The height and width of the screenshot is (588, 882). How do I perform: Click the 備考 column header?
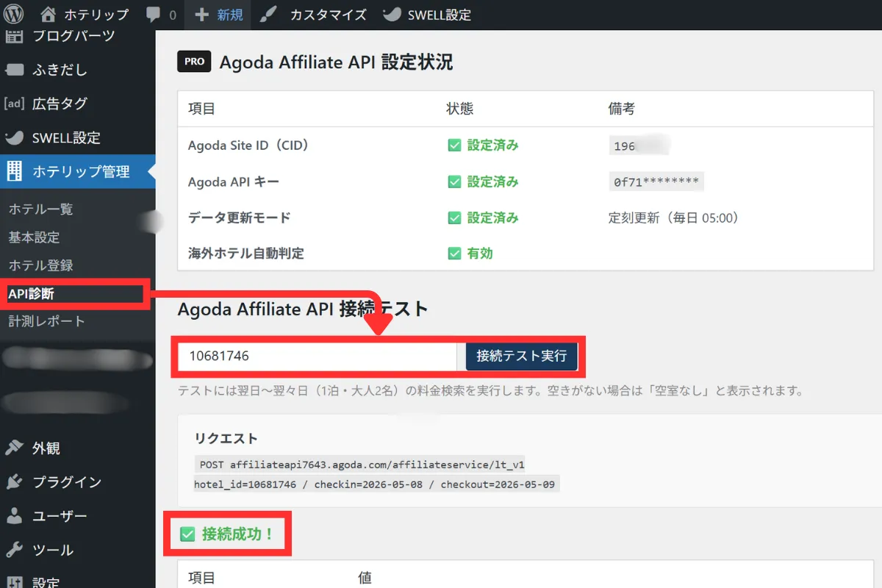622,109
